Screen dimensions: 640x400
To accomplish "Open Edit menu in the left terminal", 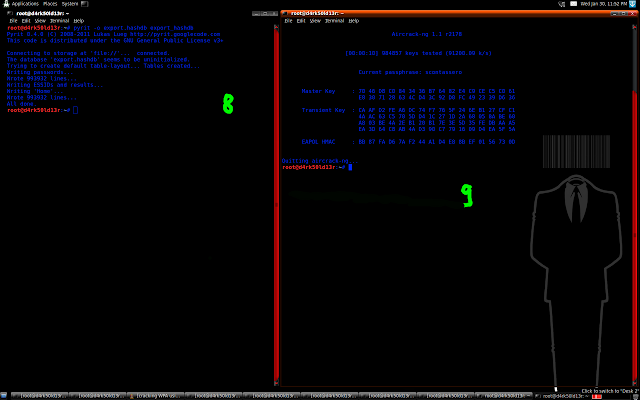I will pos(26,20).
